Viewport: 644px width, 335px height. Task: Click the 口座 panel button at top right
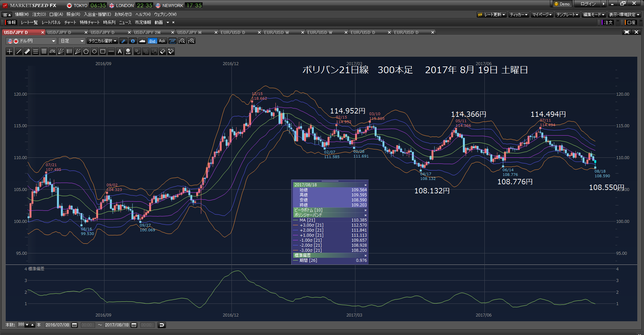[x=631, y=22]
